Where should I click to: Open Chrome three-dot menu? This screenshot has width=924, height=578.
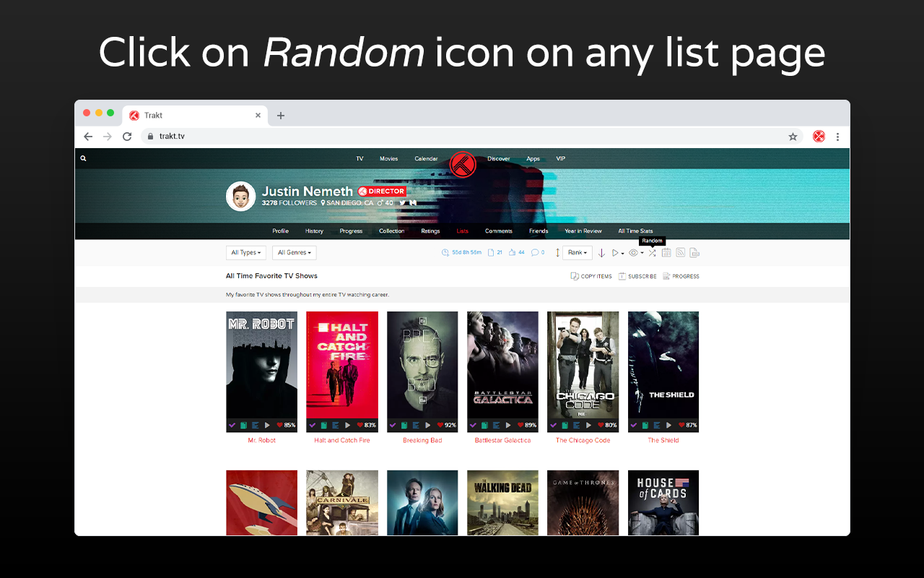tap(837, 137)
